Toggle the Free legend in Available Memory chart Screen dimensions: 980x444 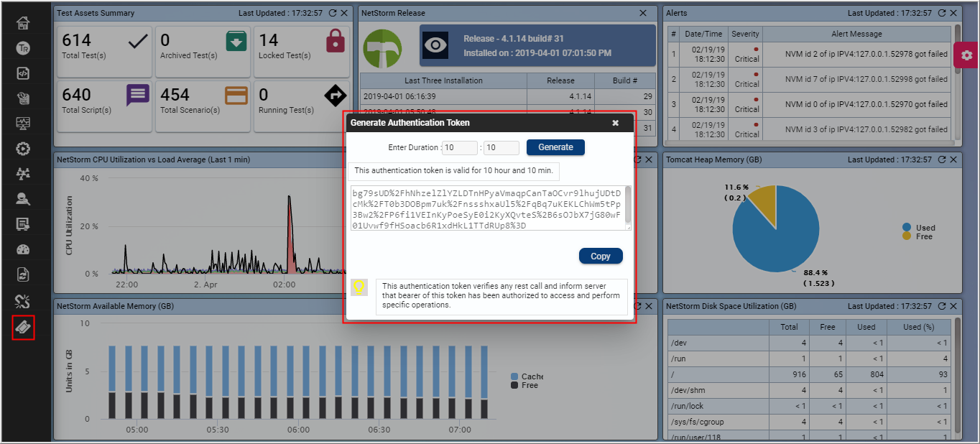point(524,385)
